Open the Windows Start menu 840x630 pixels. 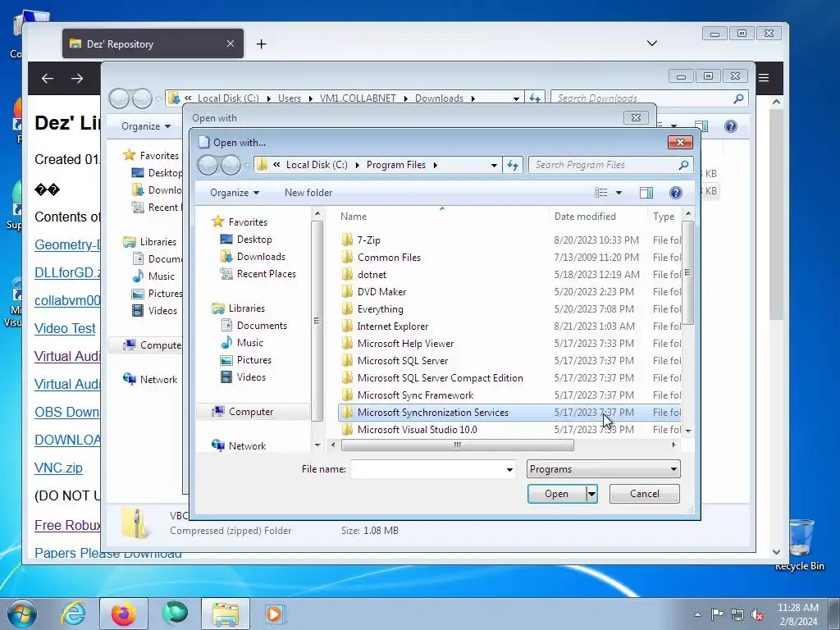click(22, 614)
